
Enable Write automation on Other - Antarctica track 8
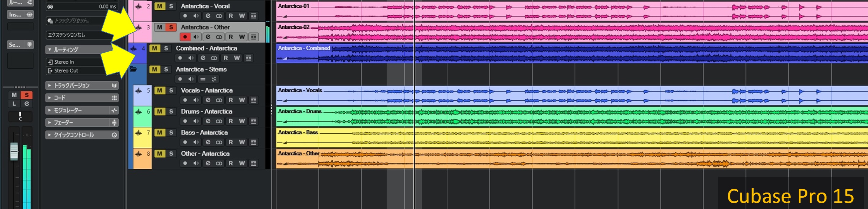[242, 163]
